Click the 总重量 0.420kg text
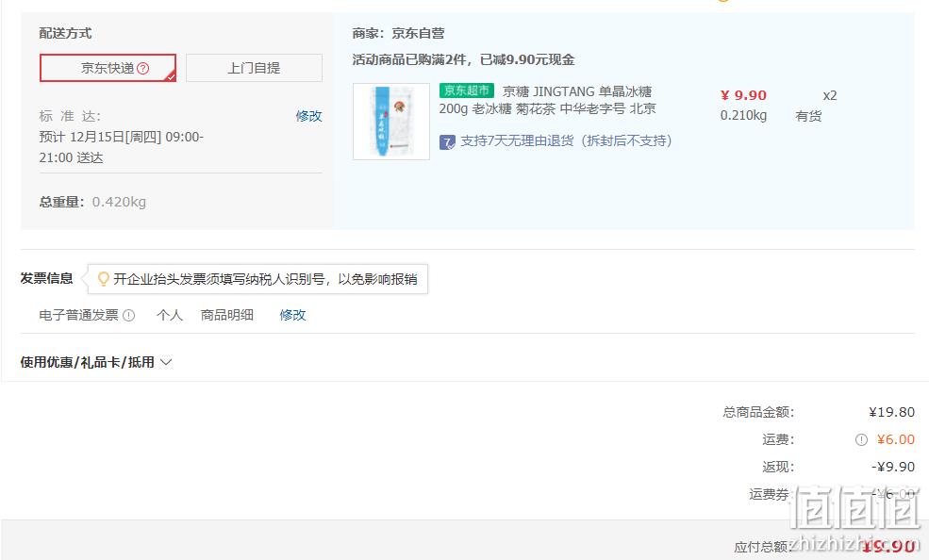 click(92, 202)
